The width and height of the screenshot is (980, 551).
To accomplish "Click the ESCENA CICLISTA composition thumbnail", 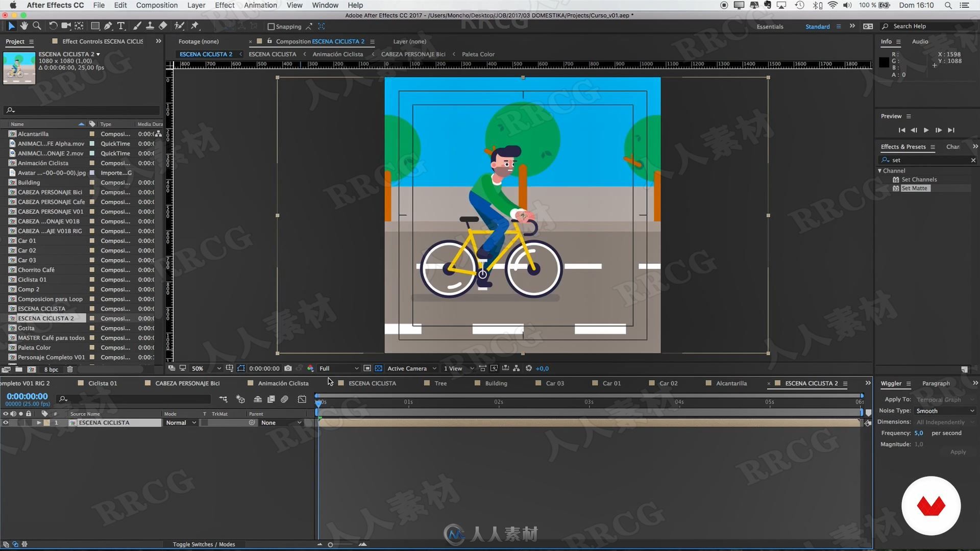I will click(11, 308).
